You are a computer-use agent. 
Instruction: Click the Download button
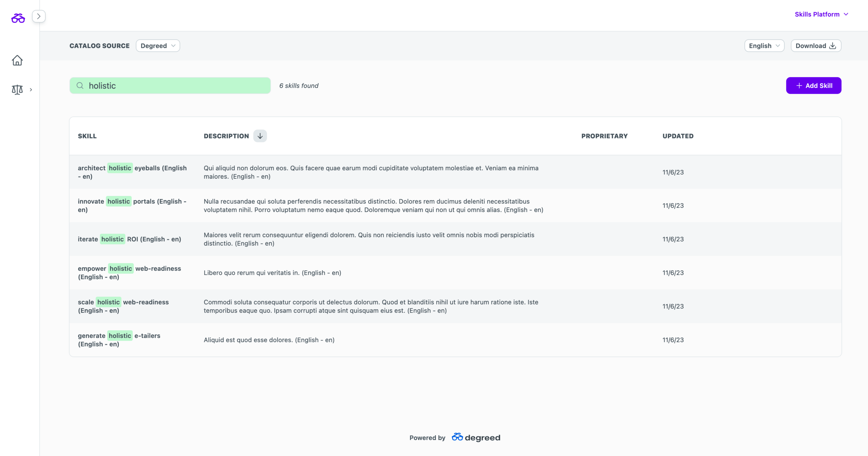(816, 46)
